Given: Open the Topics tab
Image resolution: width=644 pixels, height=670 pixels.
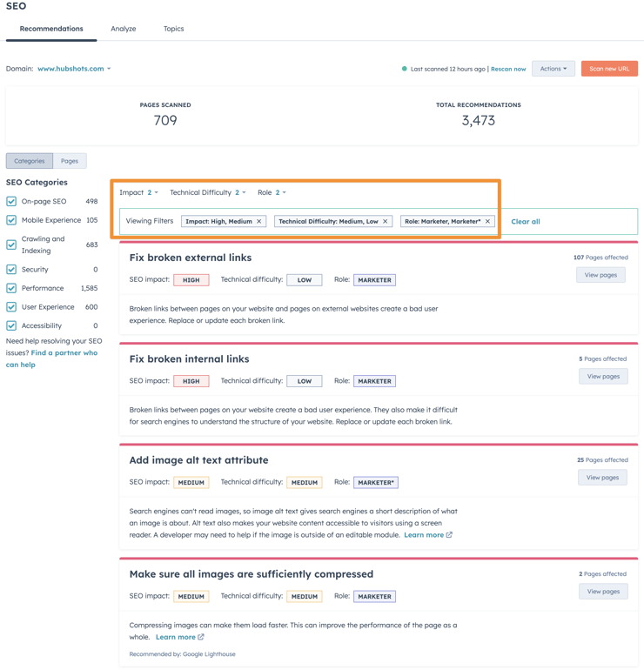Looking at the screenshot, I should [x=173, y=29].
